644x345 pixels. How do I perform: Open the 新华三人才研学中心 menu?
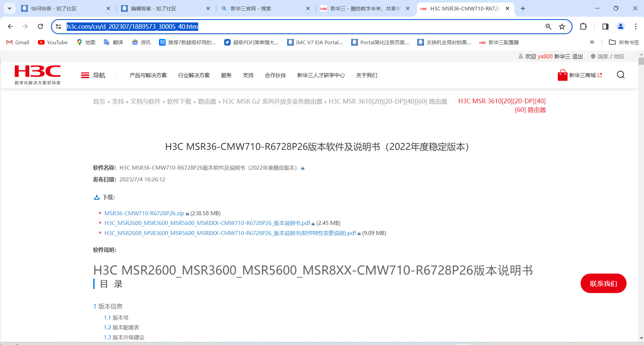(321, 75)
